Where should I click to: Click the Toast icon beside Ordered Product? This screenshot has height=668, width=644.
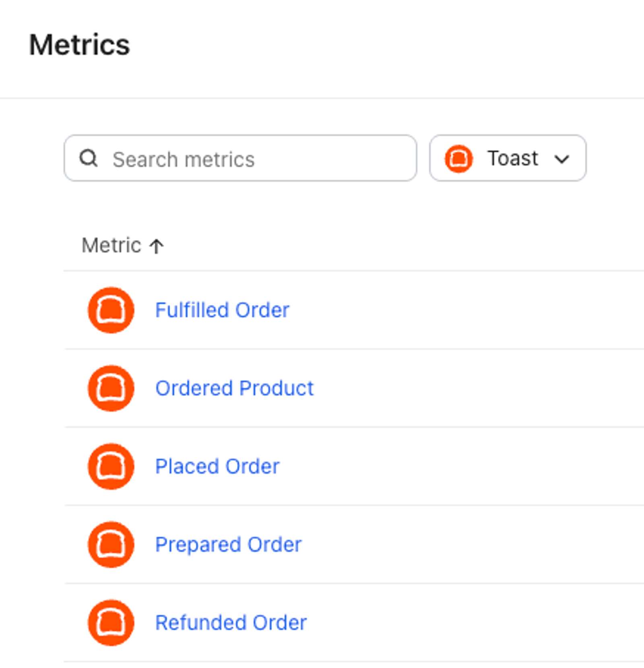(111, 388)
